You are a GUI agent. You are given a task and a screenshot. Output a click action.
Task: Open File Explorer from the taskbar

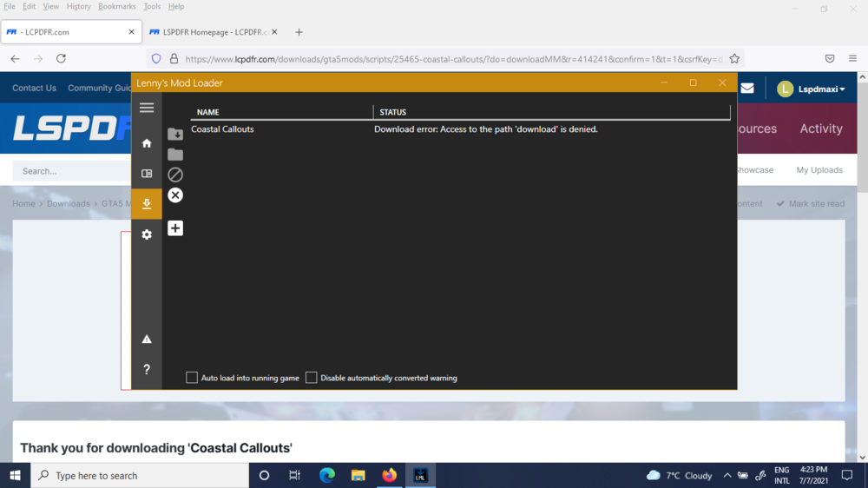(358, 475)
